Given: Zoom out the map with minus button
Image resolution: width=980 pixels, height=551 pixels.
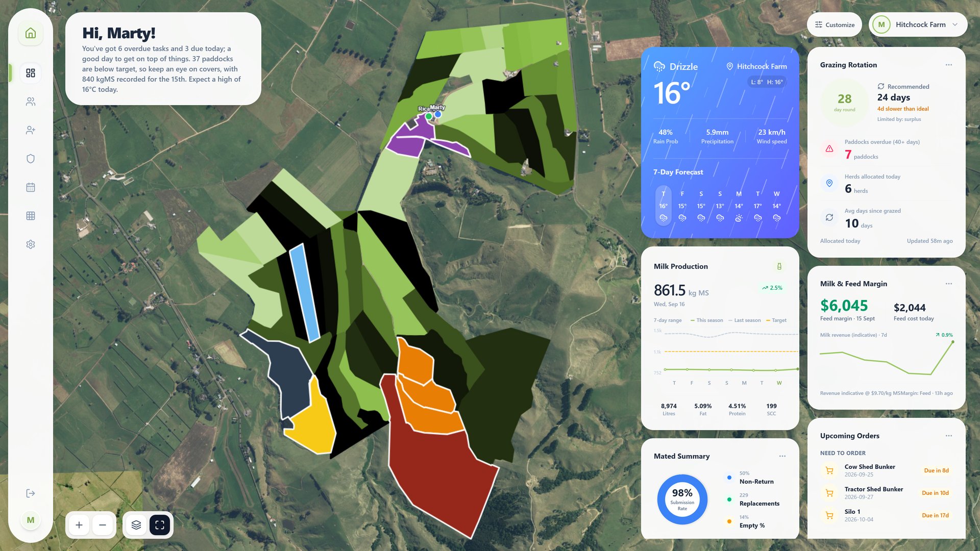Looking at the screenshot, I should (x=103, y=525).
